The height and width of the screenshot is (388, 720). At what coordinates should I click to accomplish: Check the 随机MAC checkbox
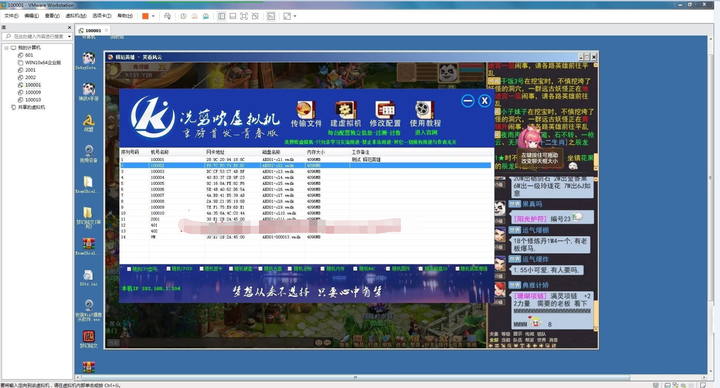pyautogui.click(x=355, y=269)
